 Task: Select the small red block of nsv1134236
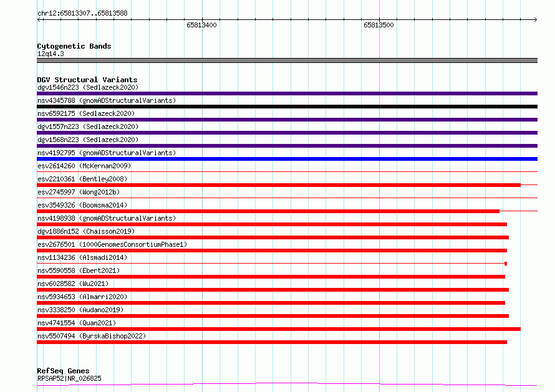click(506, 264)
